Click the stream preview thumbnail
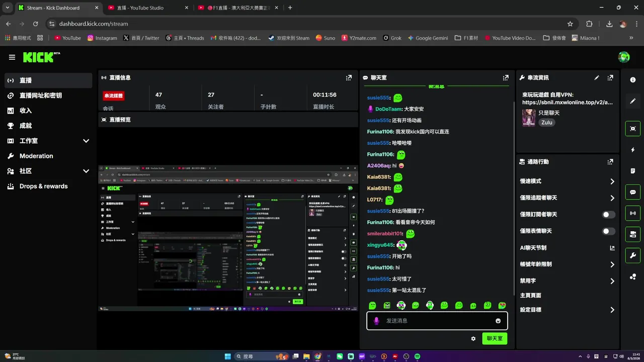 coord(227,238)
